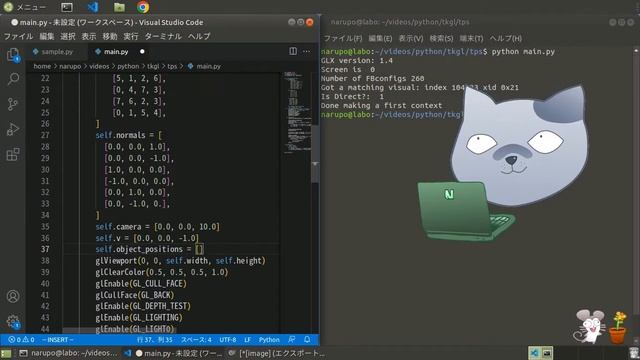This screenshot has width=640, height=360.
Task: Open the file manager from top panel
Action: point(119,7)
